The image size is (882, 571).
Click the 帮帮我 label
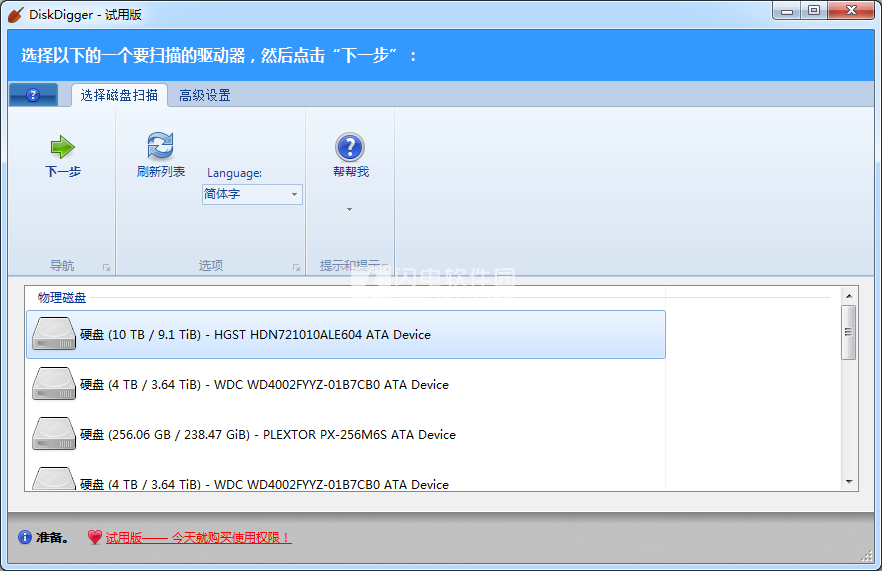click(x=350, y=172)
